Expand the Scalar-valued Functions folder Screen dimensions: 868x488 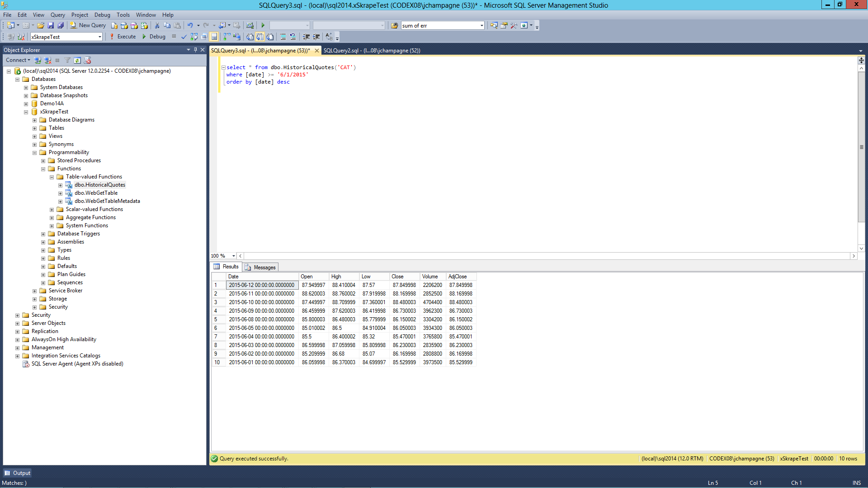click(x=52, y=210)
